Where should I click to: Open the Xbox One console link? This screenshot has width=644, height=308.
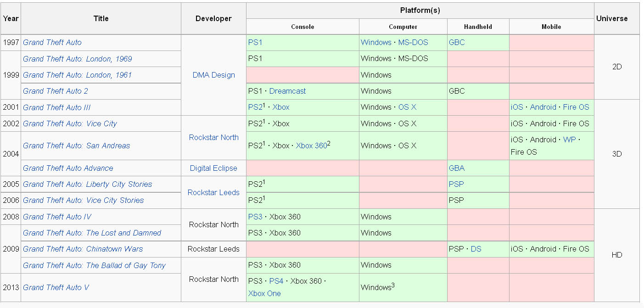264,293
